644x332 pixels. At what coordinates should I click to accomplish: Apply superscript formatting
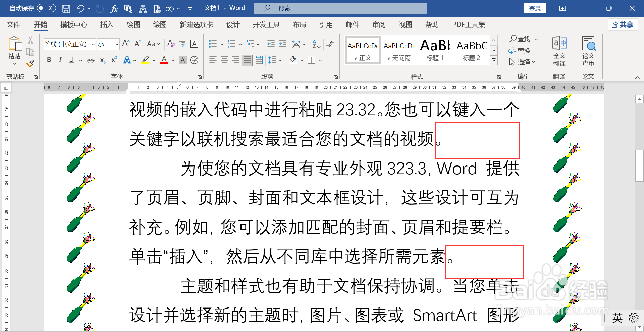(x=114, y=60)
